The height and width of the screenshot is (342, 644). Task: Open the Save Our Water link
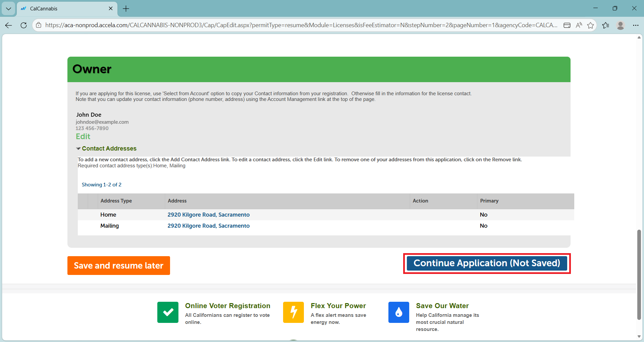coord(442,306)
